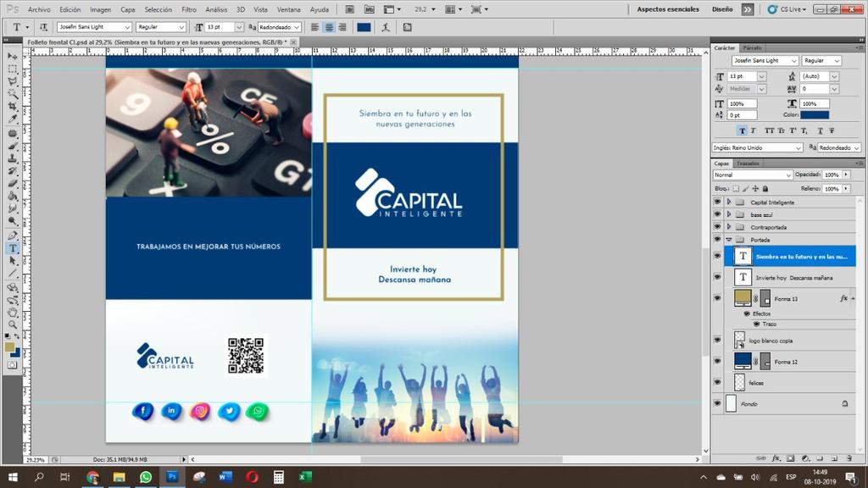Select the Zoom magnifier tool in toolbox
The width and height of the screenshot is (868, 488).
[12, 324]
